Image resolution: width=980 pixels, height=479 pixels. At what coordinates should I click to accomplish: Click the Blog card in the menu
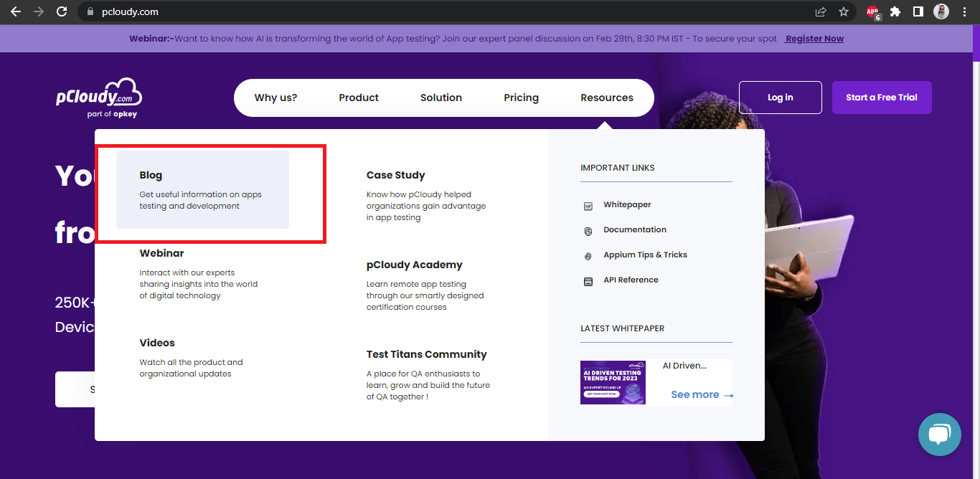point(204,190)
